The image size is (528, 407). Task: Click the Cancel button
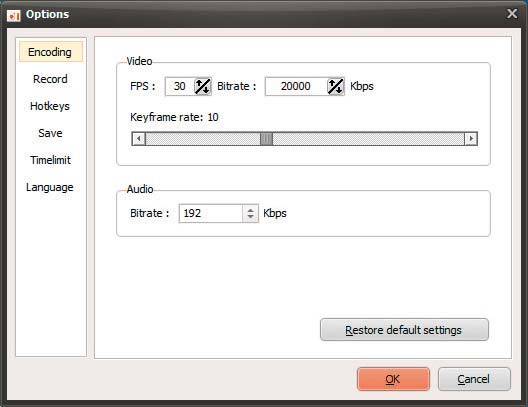(x=474, y=379)
